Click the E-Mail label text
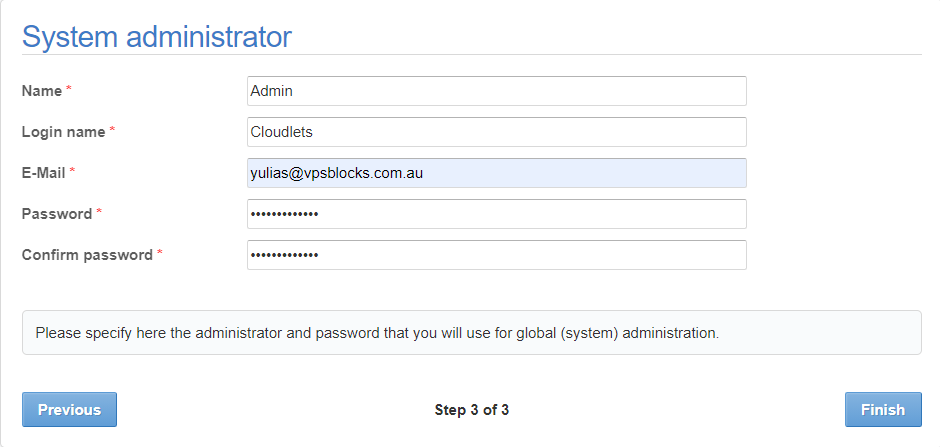Screen dimensions: 940x447 coord(44,173)
